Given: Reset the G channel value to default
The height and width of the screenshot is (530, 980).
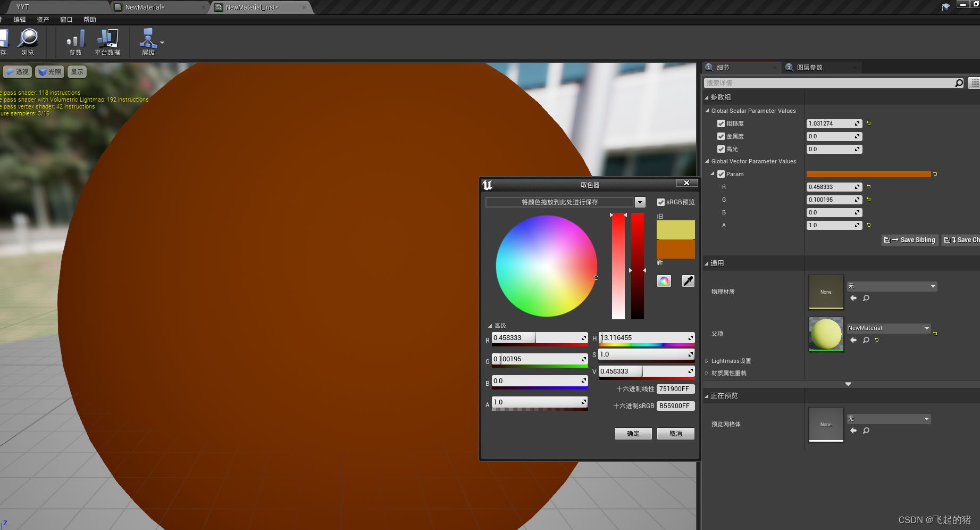Looking at the screenshot, I should click(x=869, y=200).
